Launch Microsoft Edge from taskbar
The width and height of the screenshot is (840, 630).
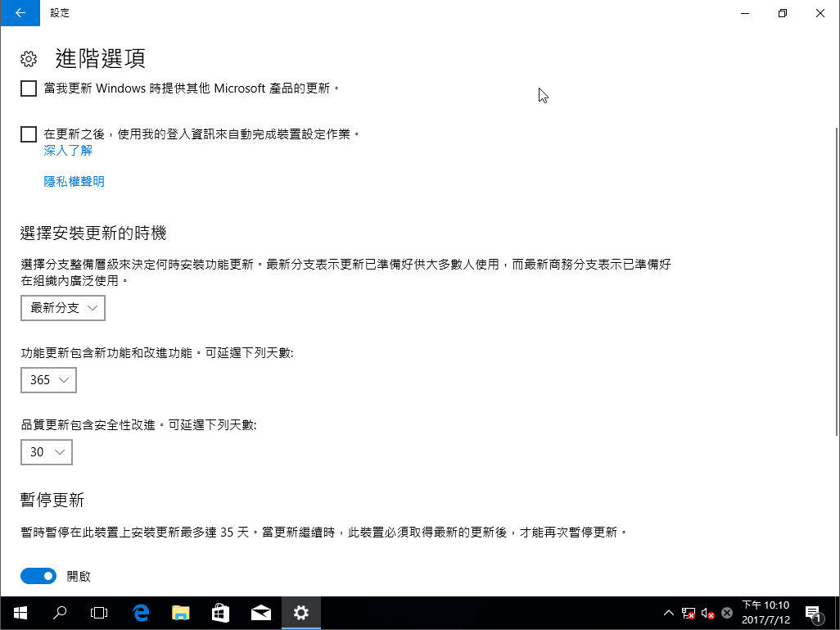click(x=141, y=613)
